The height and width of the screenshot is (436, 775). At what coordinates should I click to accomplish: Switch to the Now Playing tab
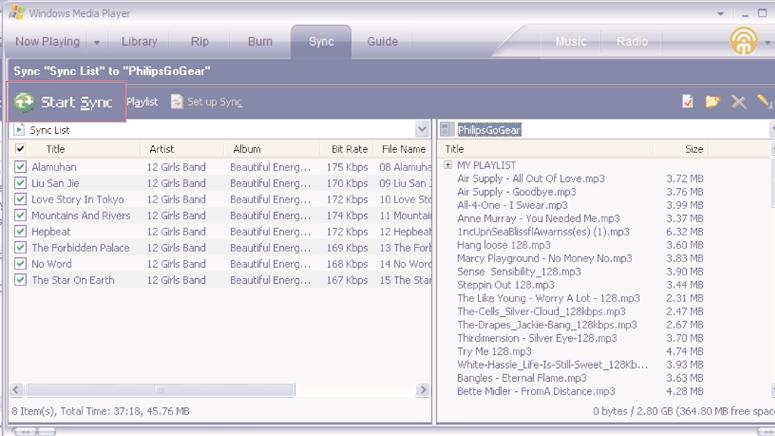(x=47, y=42)
